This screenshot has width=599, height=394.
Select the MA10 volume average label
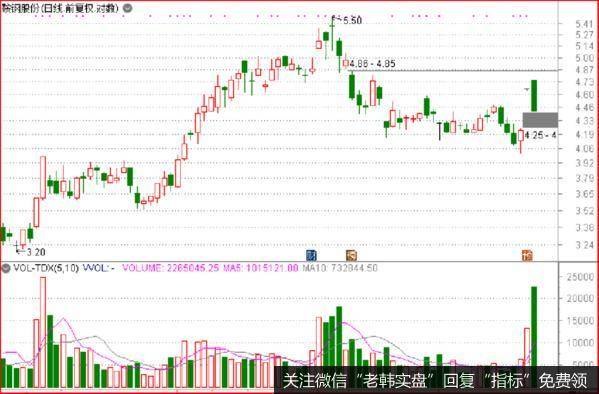coord(340,268)
